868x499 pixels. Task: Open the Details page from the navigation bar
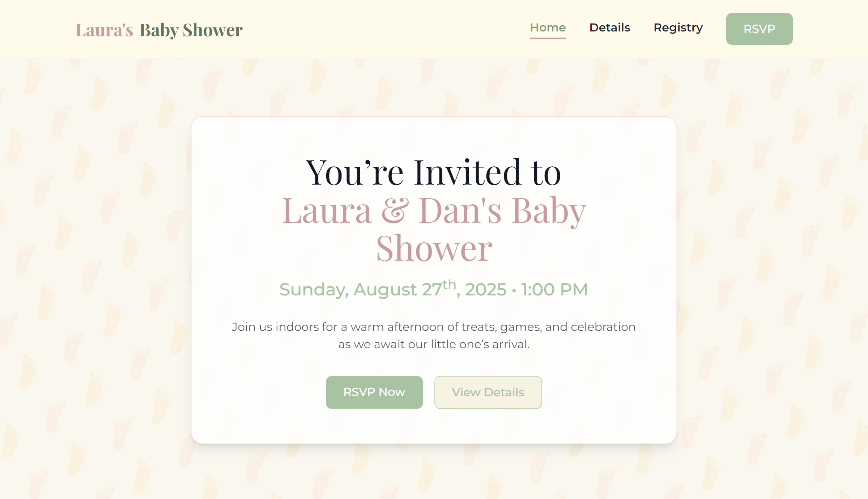pyautogui.click(x=610, y=27)
